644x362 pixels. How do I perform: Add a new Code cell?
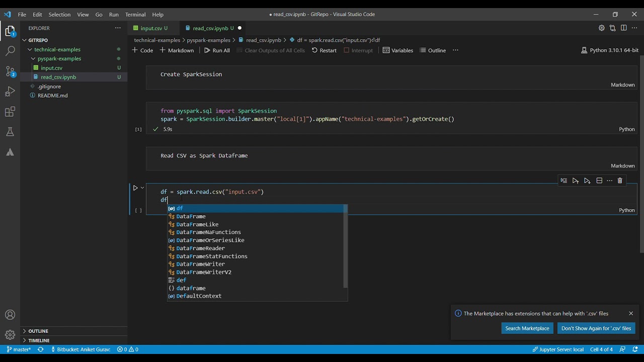[x=142, y=50]
